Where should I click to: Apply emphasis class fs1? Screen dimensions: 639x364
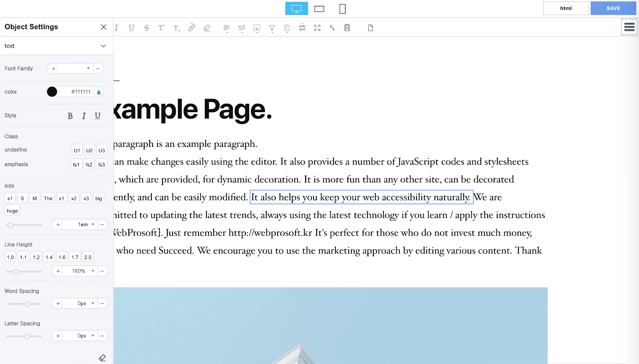tap(76, 164)
